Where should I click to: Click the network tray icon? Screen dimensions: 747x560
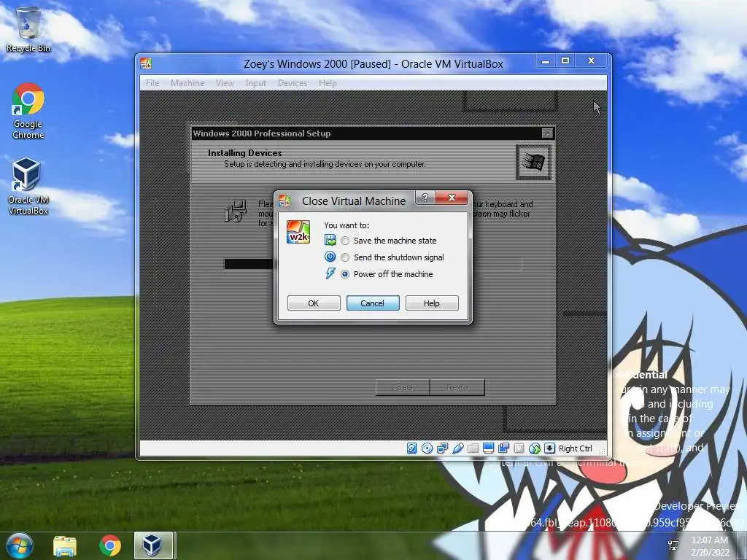point(673,545)
